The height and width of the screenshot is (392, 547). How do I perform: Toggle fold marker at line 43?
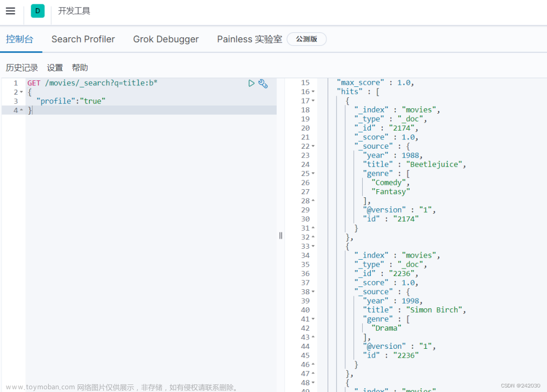[313, 337]
